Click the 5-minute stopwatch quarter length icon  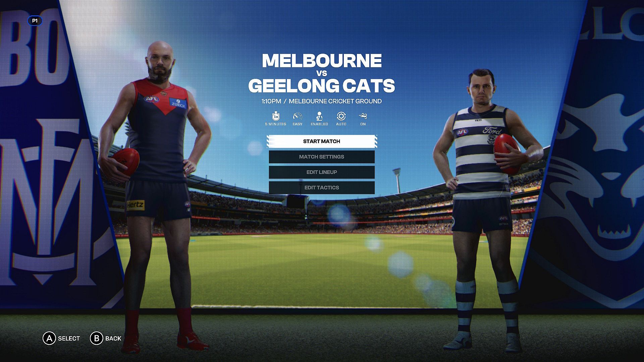pyautogui.click(x=276, y=116)
